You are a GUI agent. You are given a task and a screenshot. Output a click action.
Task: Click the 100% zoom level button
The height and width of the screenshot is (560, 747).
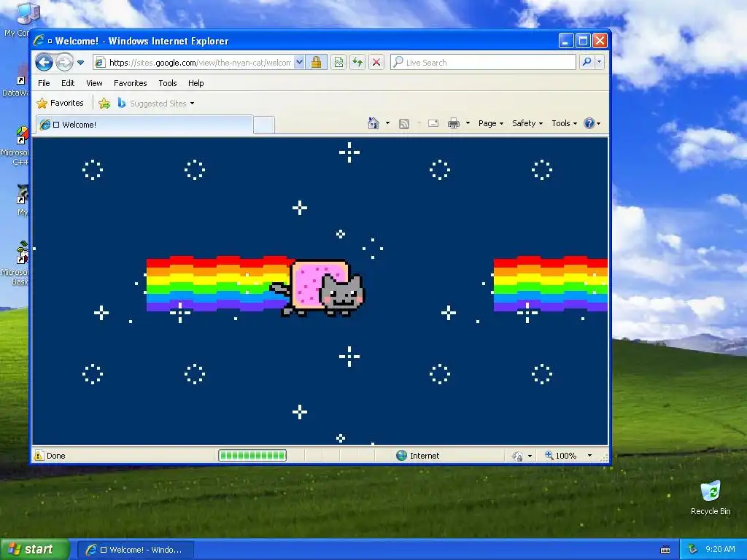(561, 456)
